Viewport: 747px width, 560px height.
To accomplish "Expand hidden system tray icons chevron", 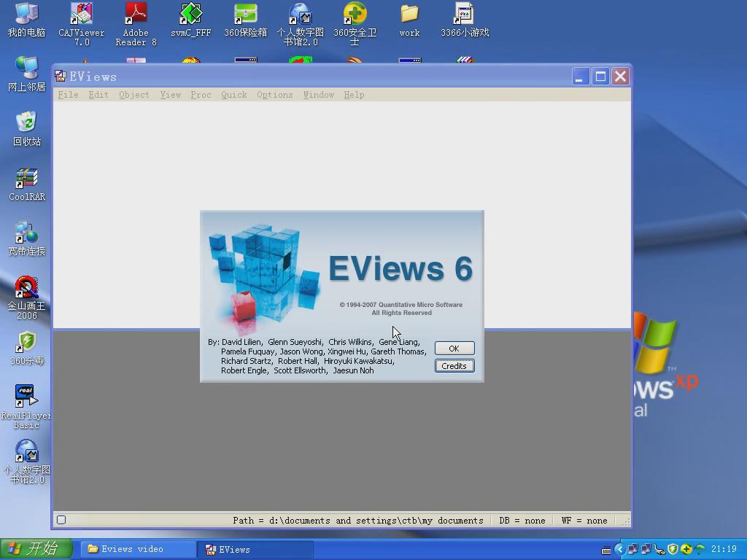I will [619, 550].
